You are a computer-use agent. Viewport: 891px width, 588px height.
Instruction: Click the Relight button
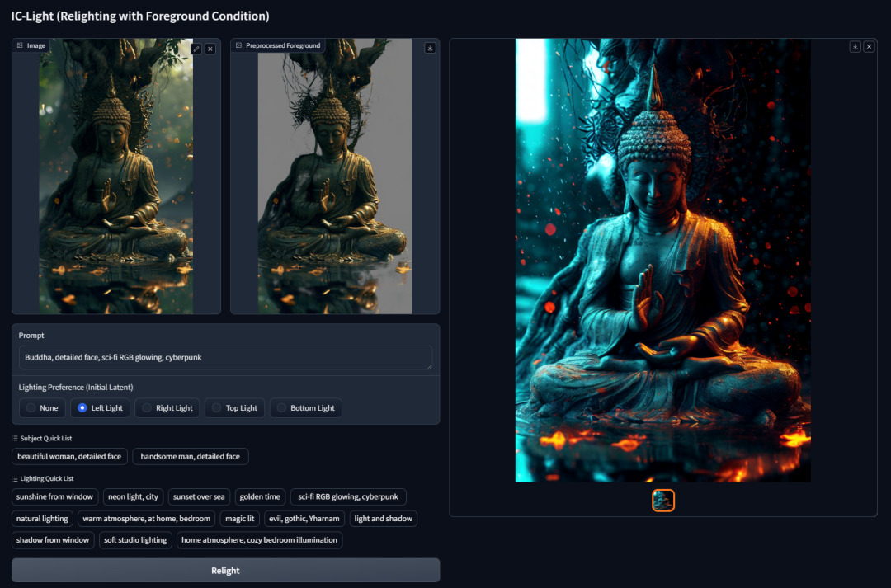click(x=225, y=571)
